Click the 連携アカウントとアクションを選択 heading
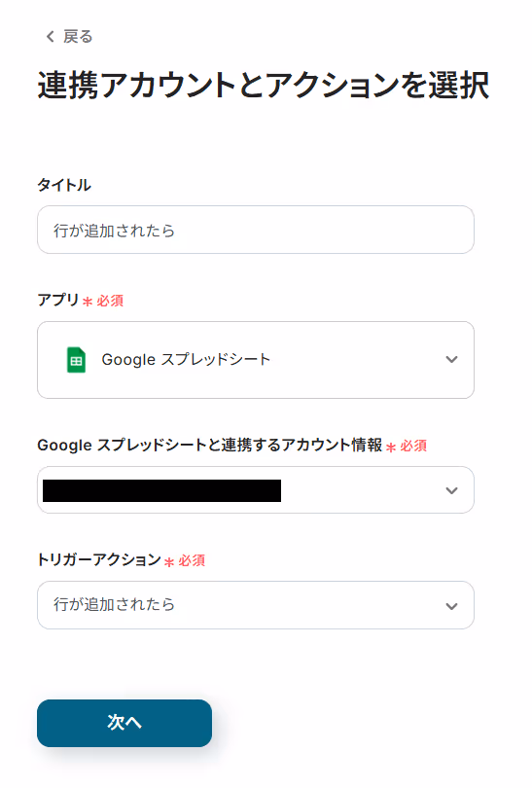532x788 pixels. (264, 85)
